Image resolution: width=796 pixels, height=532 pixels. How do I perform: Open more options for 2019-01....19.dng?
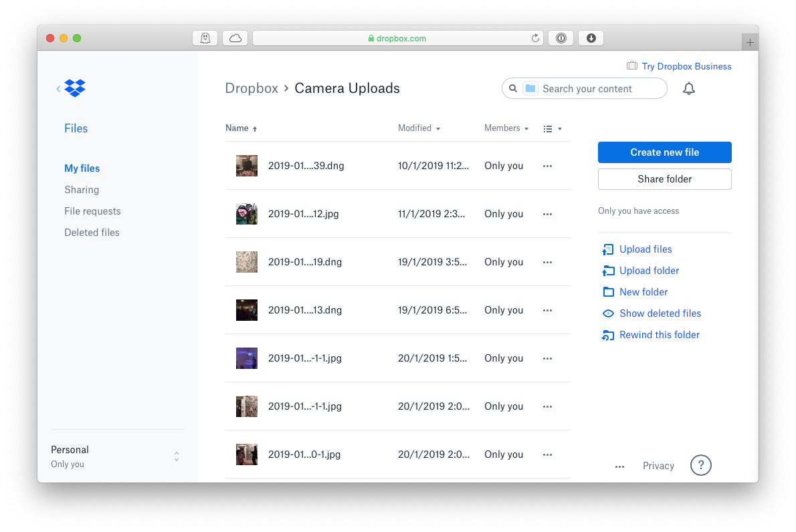pos(547,262)
